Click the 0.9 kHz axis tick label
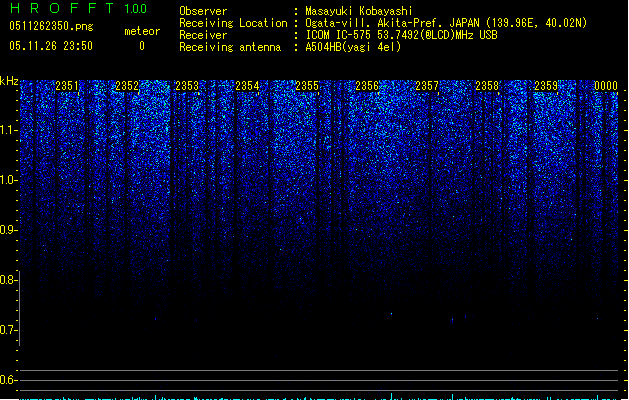 pyautogui.click(x=8, y=230)
